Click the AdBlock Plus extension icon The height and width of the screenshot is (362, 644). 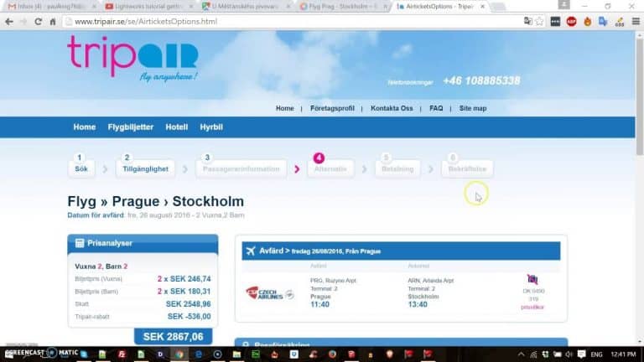tap(571, 21)
